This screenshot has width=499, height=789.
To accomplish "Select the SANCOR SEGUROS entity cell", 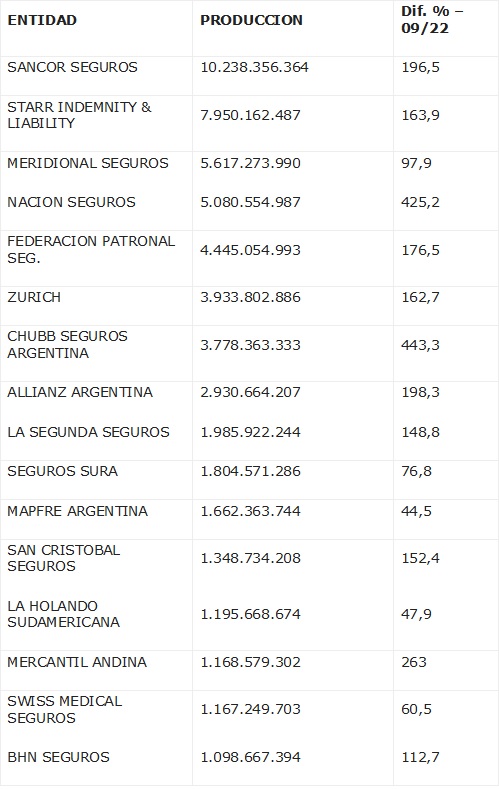I will click(72, 67).
